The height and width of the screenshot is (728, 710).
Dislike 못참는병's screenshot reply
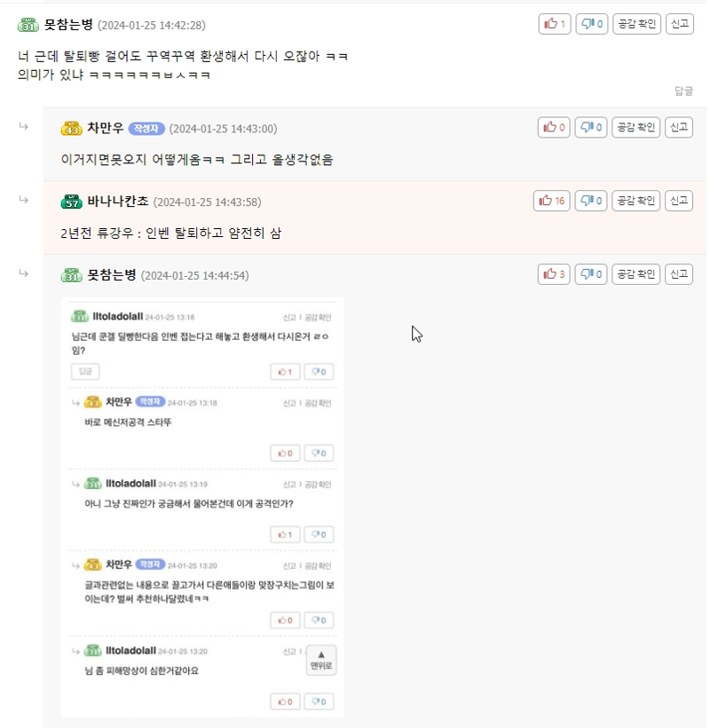591,274
